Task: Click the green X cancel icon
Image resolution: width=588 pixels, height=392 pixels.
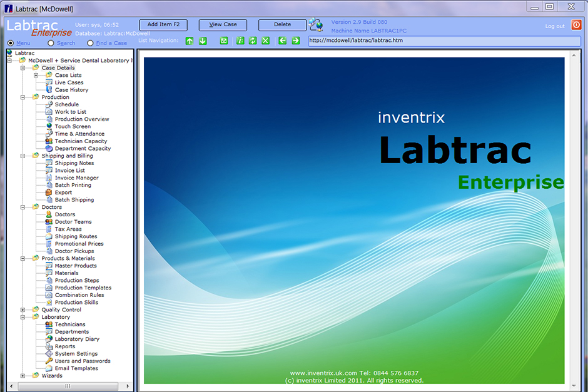Action: tap(265, 41)
